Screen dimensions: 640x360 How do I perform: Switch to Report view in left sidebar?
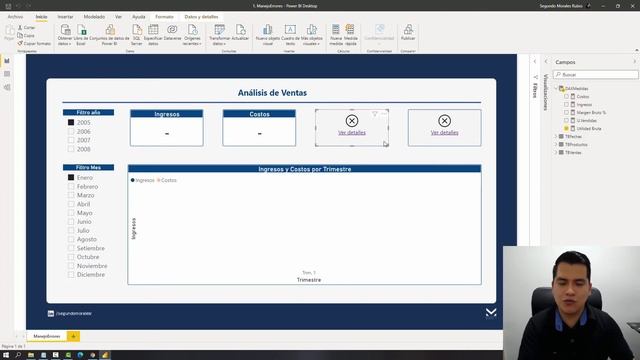click(x=7, y=61)
